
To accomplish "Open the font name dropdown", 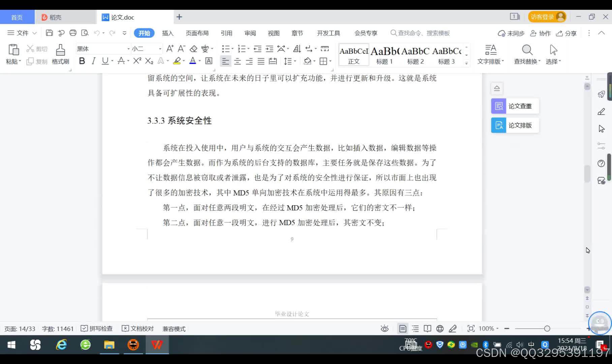I will pyautogui.click(x=128, y=49).
